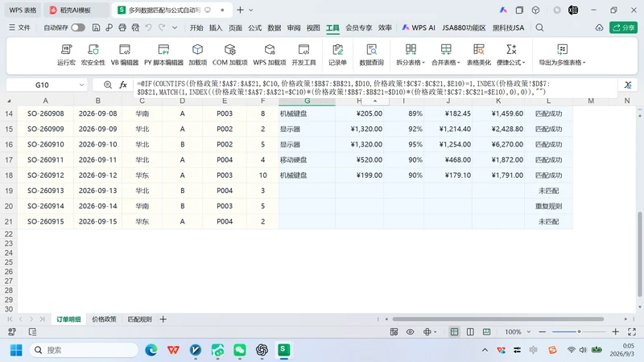Toggle the 自动保存 auto-save switch

pos(78,27)
